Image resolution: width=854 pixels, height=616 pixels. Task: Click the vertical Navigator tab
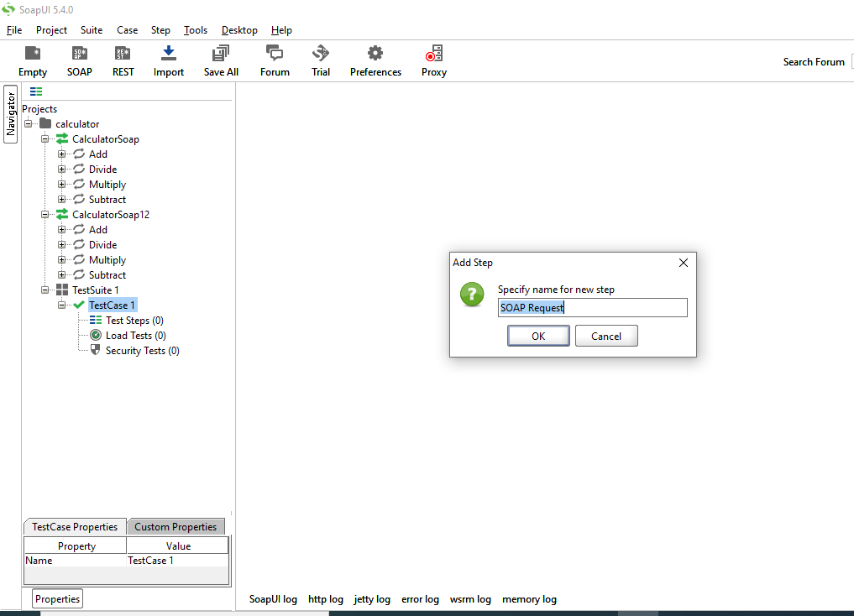pyautogui.click(x=10, y=114)
